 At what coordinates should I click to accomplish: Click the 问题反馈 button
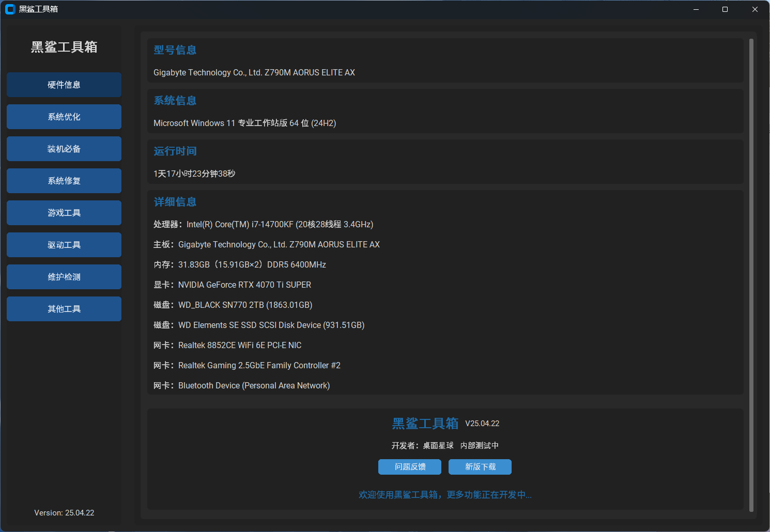[410, 467]
